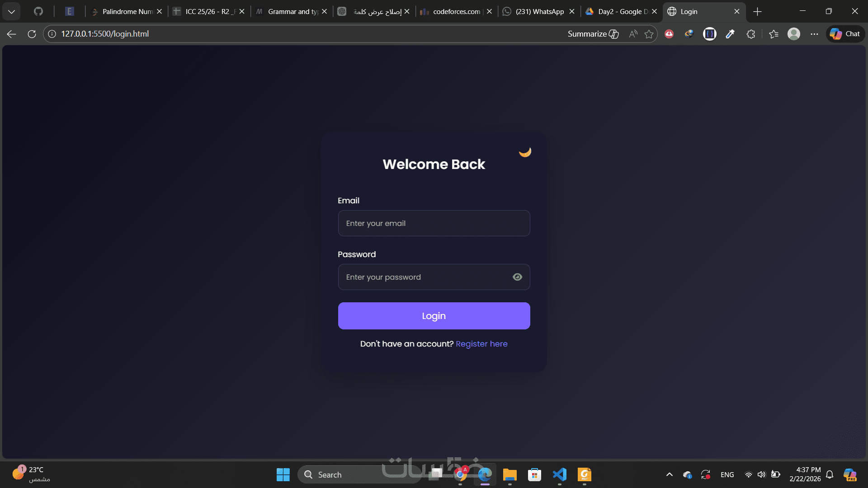Image resolution: width=868 pixels, height=488 pixels.
Task: Launch Visual Studio Code from the taskbar
Action: click(559, 474)
